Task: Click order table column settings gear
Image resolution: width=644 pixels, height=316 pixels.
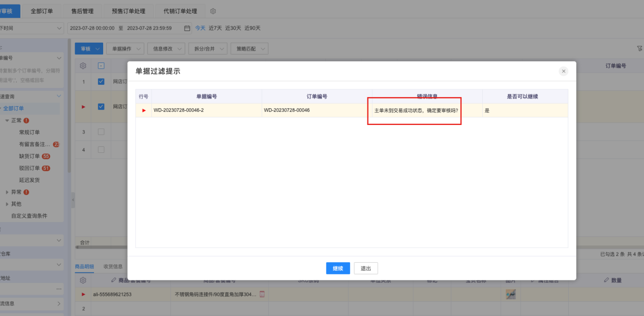Action: pos(83,66)
